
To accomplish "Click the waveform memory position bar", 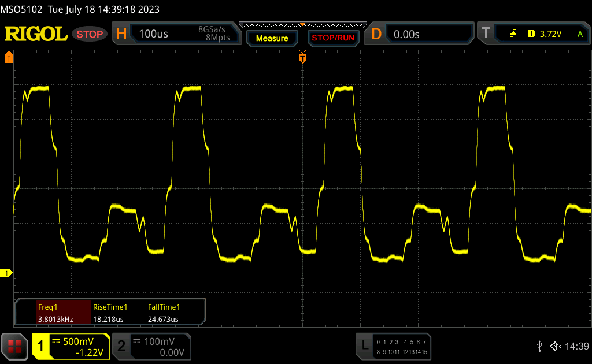I will point(303,25).
